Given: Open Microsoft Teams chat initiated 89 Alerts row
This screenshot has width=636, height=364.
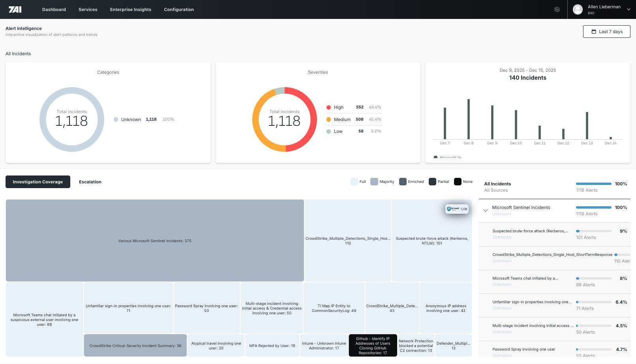Looking at the screenshot, I should (x=555, y=282).
